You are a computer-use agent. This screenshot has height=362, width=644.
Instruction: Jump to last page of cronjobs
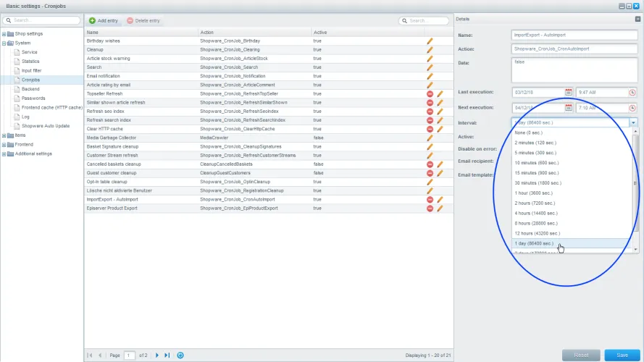click(167, 355)
